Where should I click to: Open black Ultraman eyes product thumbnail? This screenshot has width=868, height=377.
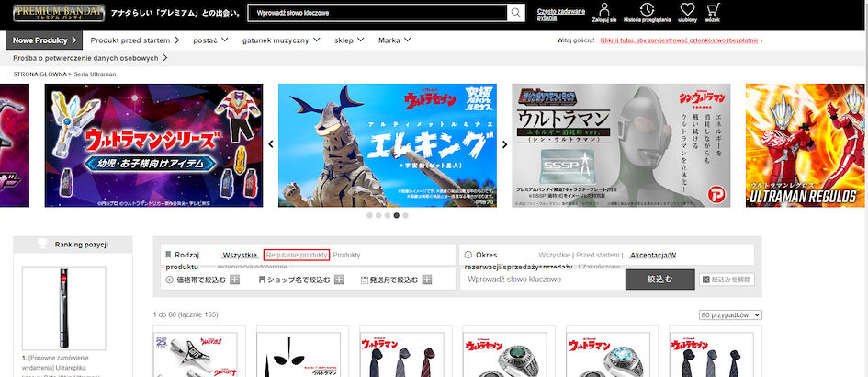coord(299,355)
